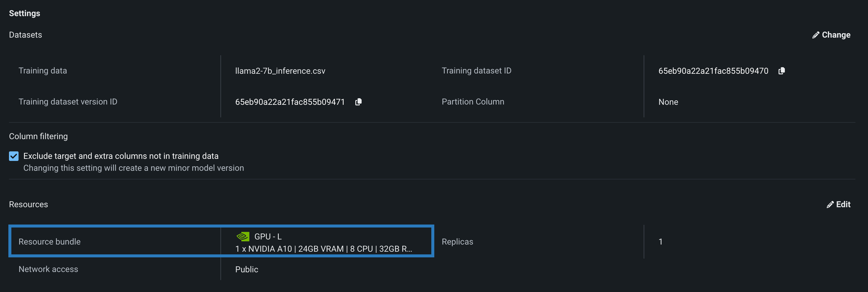The width and height of the screenshot is (868, 292).
Task: Select the llama2-7b_inference.csv training data value
Action: [x=280, y=71]
